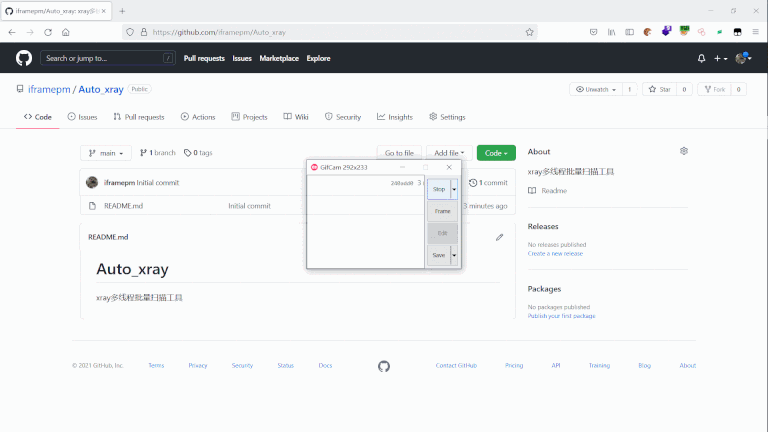768x432 pixels.
Task: Click Create a new release link
Action: 555,253
